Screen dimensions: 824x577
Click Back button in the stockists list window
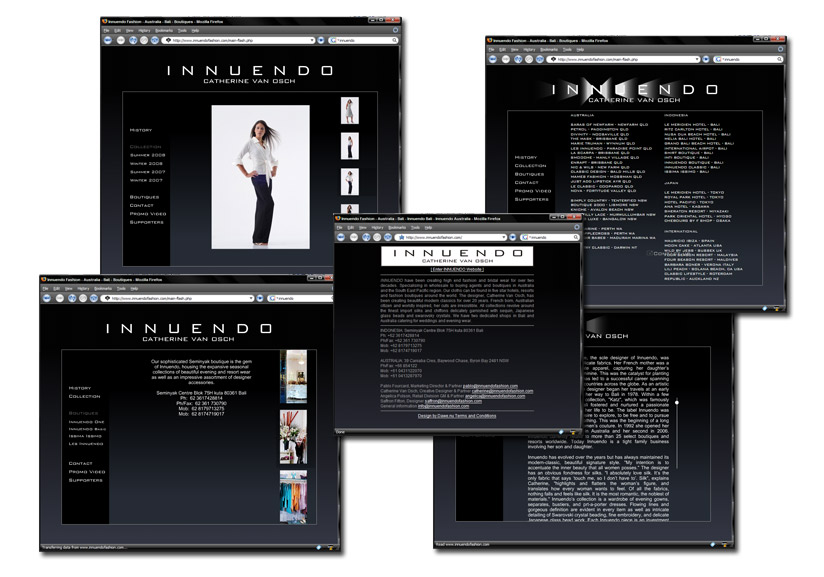point(493,59)
